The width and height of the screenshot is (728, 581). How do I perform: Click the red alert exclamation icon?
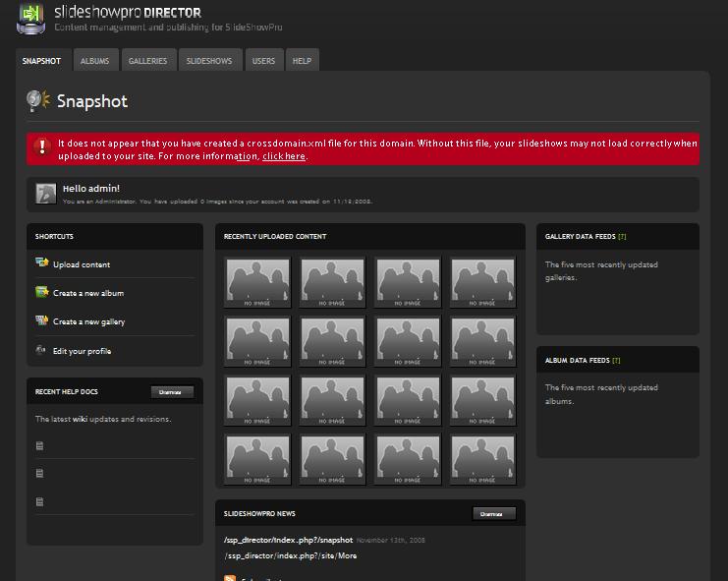coord(42,147)
